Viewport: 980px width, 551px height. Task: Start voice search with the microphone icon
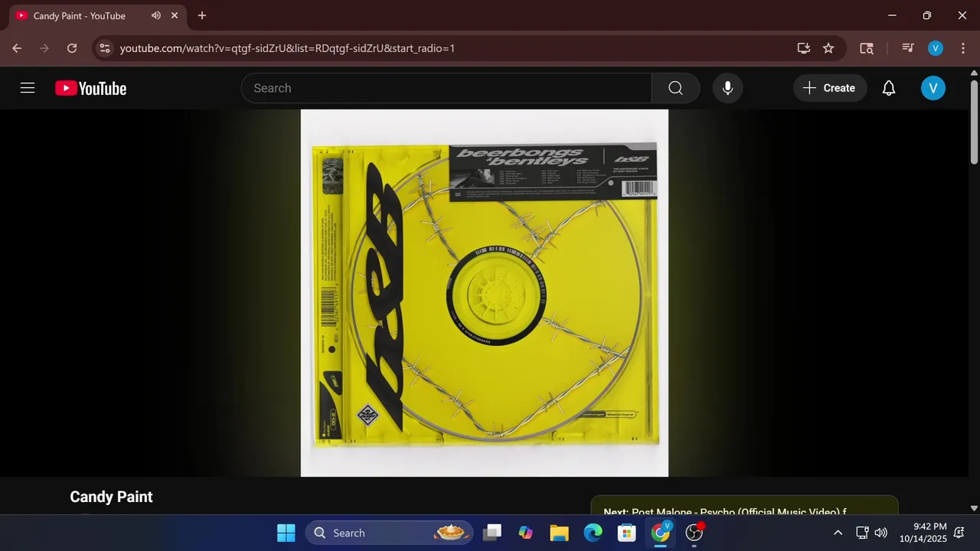(727, 88)
